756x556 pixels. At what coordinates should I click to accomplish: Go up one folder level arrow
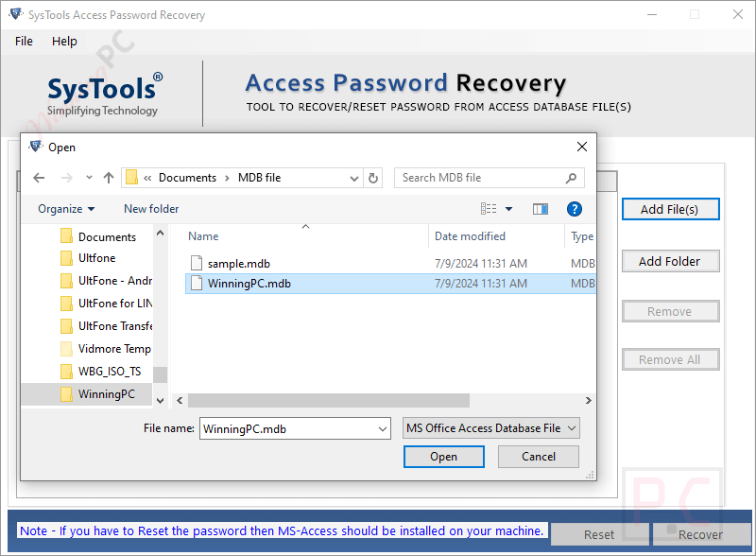click(109, 178)
